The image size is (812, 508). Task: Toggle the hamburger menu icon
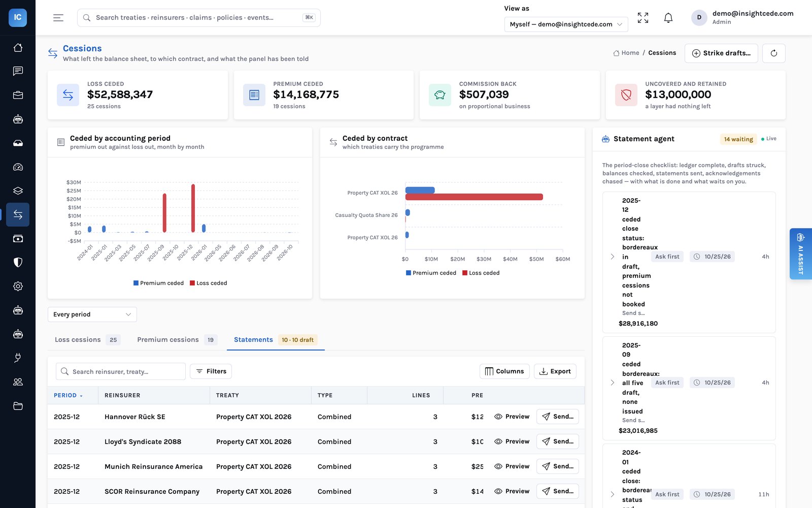pyautogui.click(x=58, y=18)
